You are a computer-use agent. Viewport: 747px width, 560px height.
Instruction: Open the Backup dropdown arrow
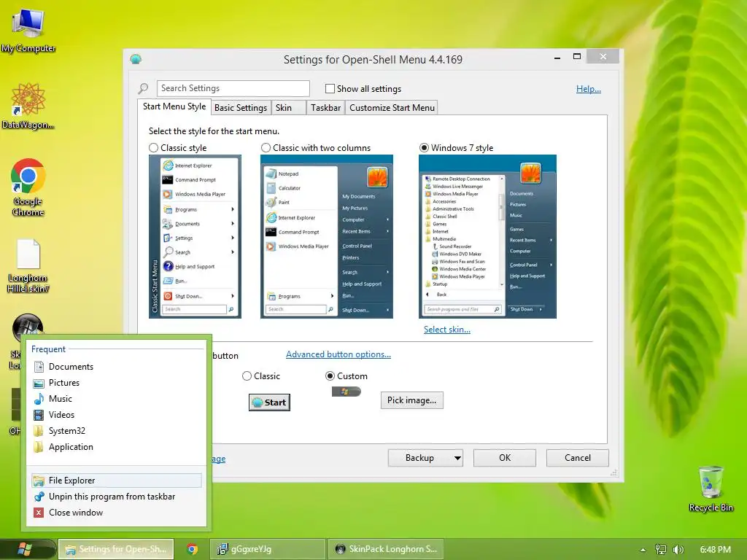[457, 458]
